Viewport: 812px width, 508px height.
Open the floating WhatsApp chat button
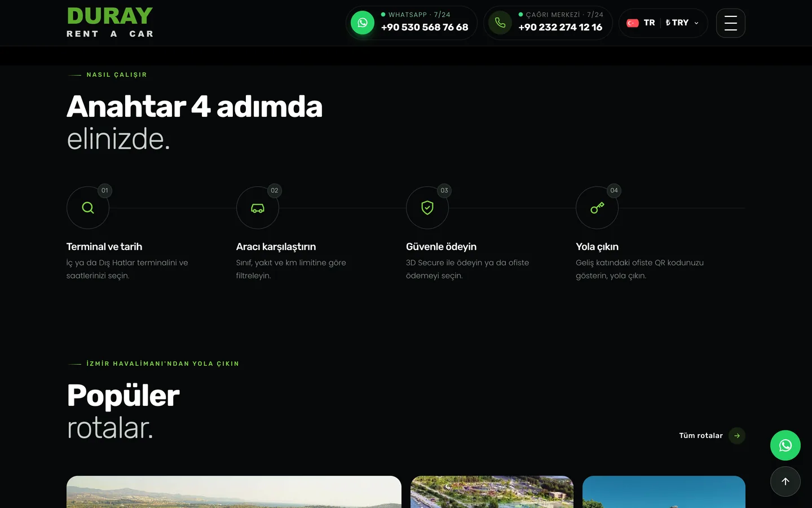(x=785, y=445)
